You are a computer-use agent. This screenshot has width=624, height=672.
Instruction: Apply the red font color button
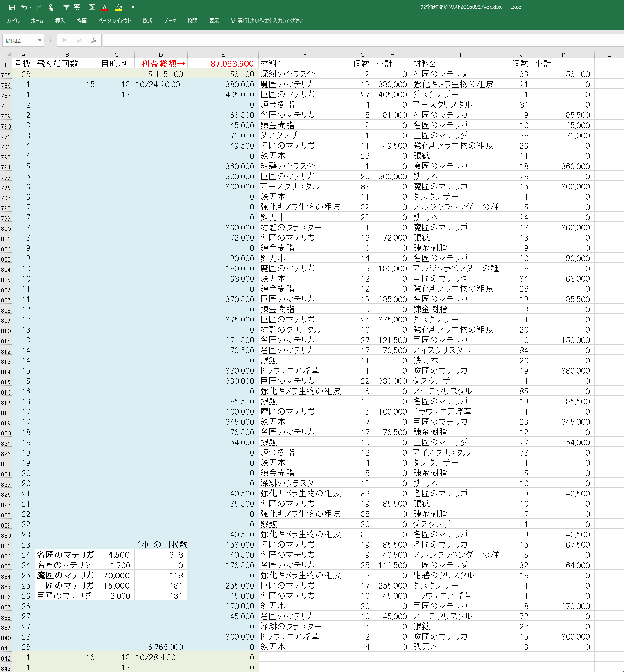(104, 7)
